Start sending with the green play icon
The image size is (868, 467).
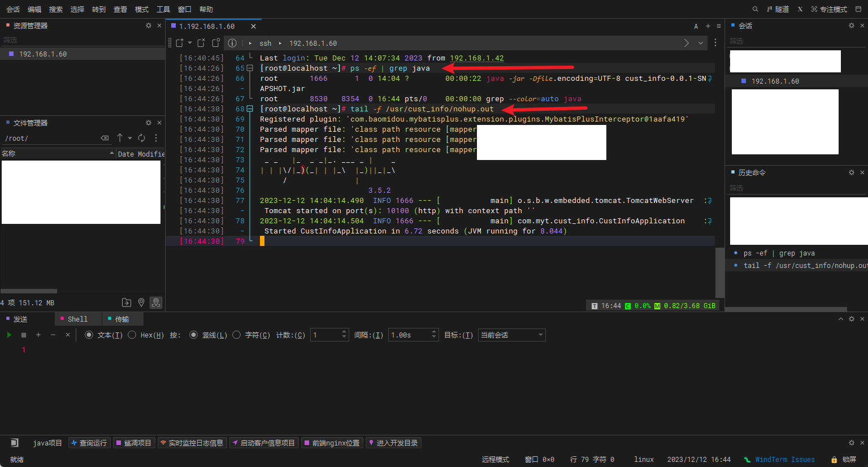pos(9,335)
